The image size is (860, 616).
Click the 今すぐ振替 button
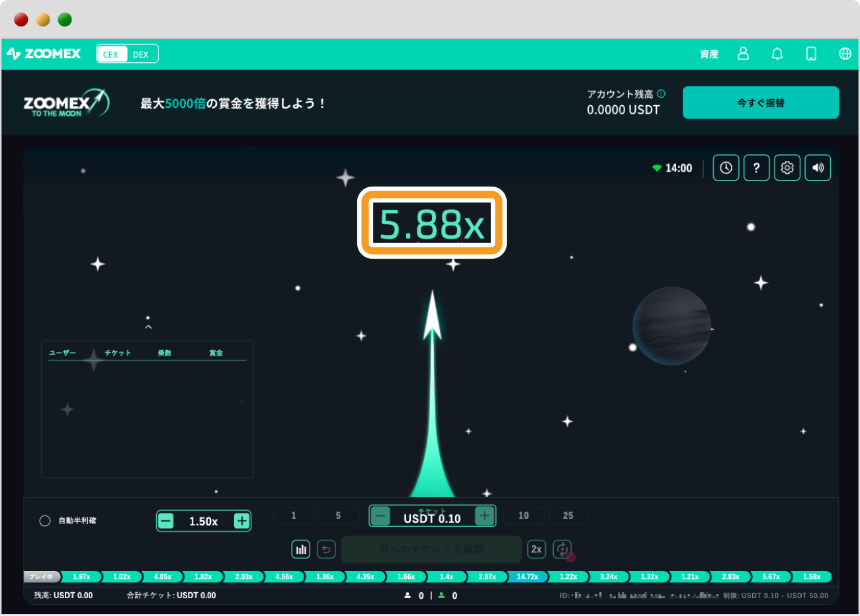[760, 103]
